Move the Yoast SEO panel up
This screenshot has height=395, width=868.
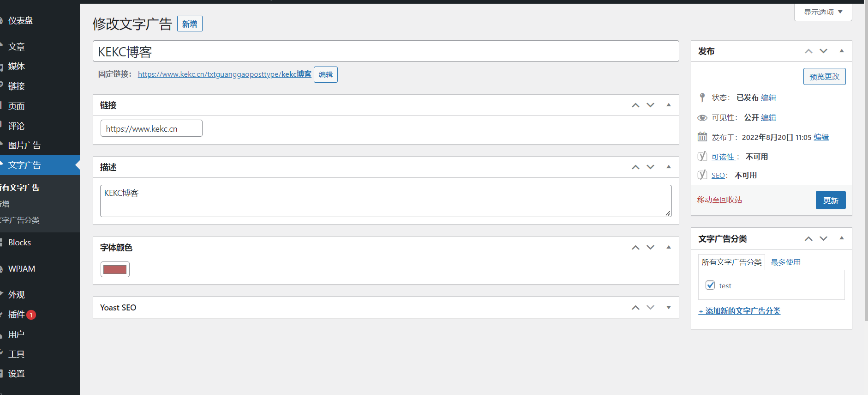click(635, 308)
